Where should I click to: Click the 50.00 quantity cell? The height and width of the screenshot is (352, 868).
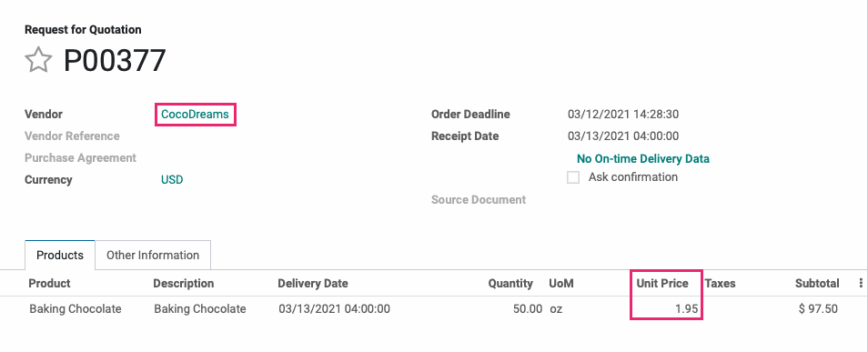tap(528, 309)
